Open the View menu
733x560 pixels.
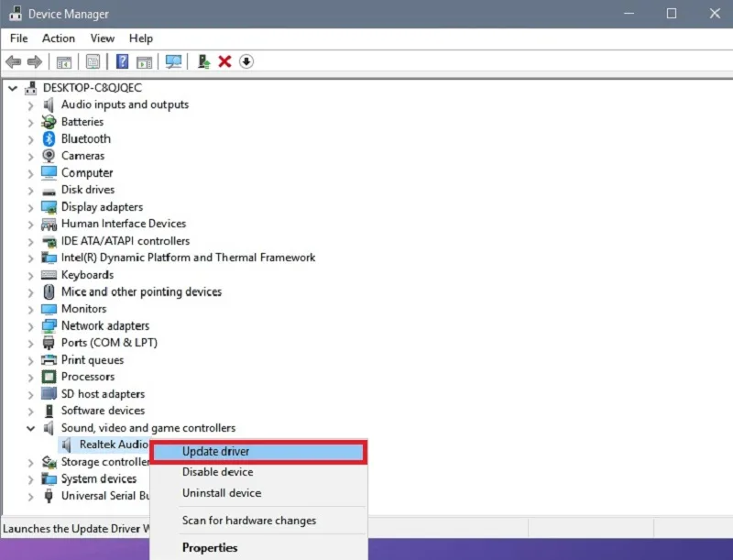click(x=103, y=38)
